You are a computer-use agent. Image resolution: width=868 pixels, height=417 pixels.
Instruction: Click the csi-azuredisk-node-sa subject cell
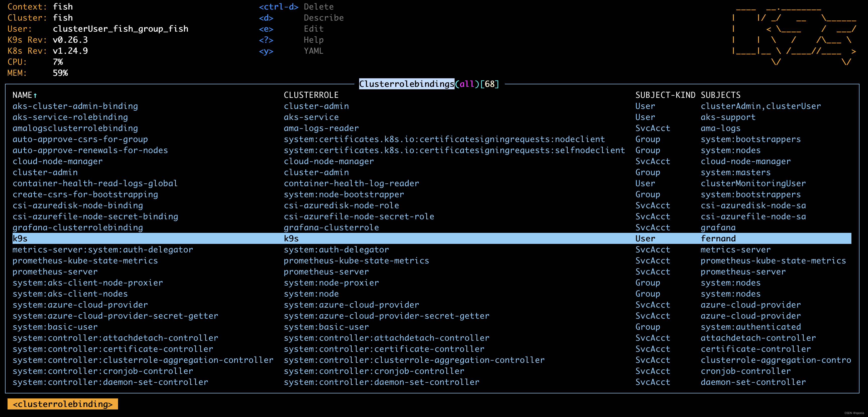click(x=753, y=206)
